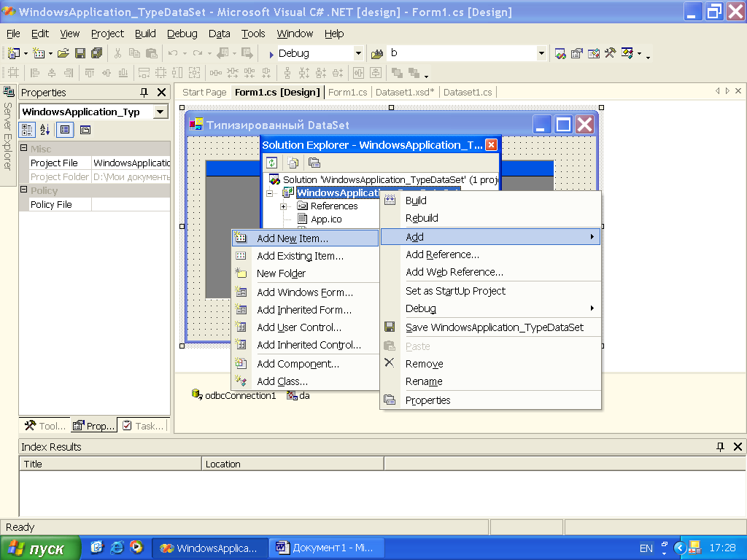Click the Solution Explorer icon in main toolbar
747x560 pixels.
pyautogui.click(x=560, y=53)
